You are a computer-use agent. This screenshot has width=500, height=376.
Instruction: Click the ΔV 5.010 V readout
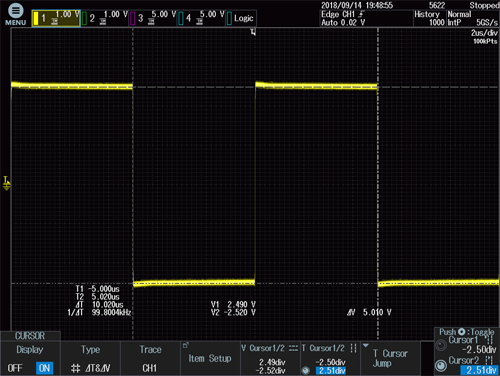(x=369, y=313)
